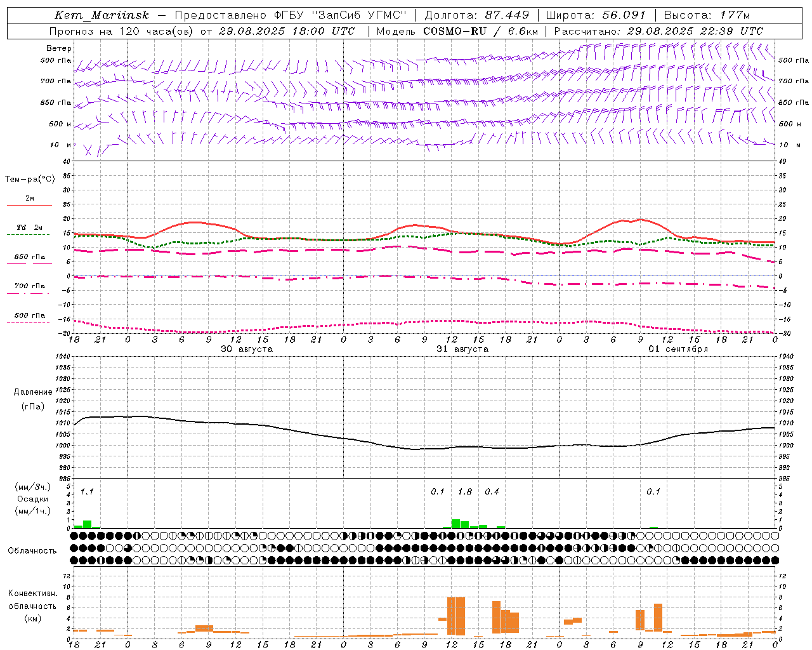Click the first green precipitation bar at forecast start
This screenshot has height=650, width=812.
tap(78, 527)
